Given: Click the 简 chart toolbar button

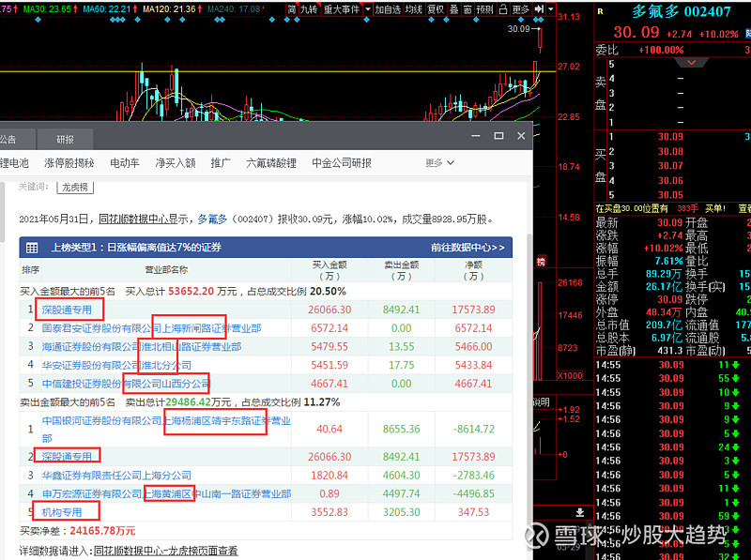Looking at the screenshot, I should pos(292,9).
